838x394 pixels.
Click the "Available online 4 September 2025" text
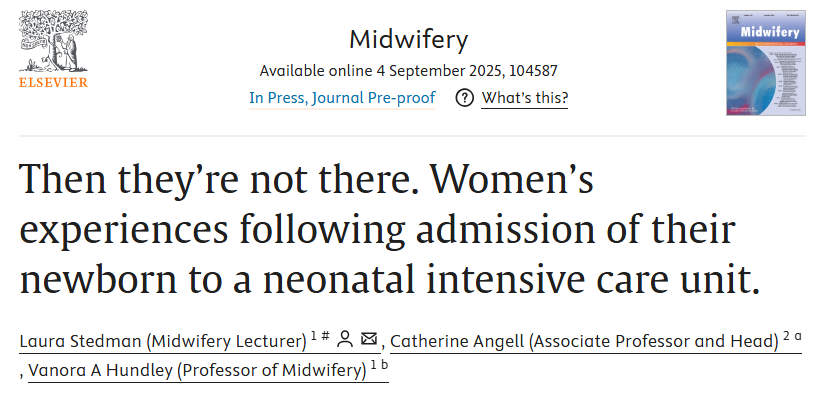click(381, 71)
